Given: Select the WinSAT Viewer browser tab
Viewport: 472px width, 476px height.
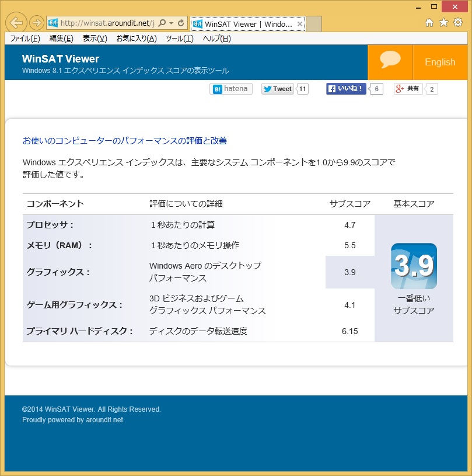Looking at the screenshot, I should coord(248,24).
